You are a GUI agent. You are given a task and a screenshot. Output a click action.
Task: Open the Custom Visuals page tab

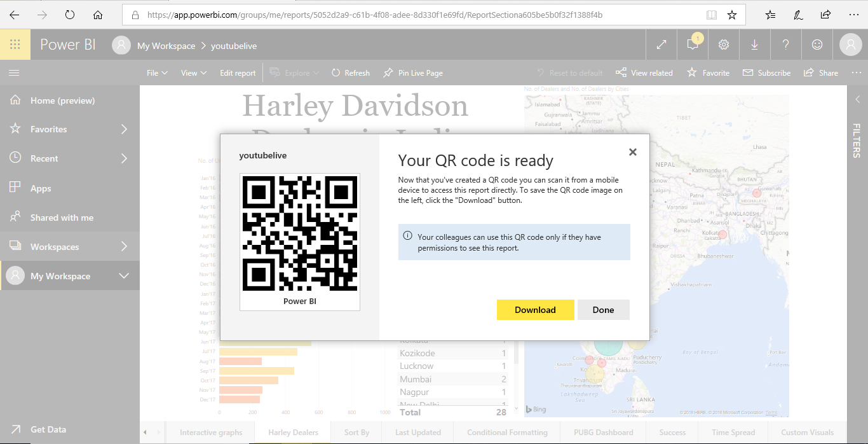pos(807,433)
